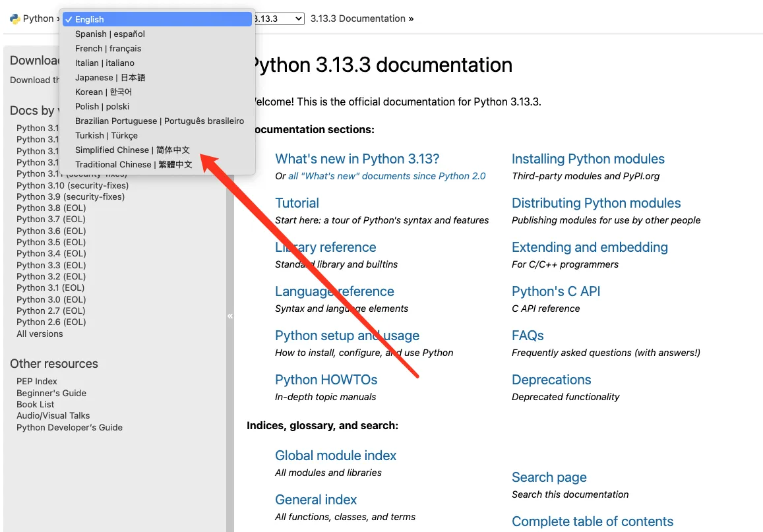This screenshot has width=763, height=532.
Task: Collapse sidebar with the « handle
Action: tap(230, 316)
